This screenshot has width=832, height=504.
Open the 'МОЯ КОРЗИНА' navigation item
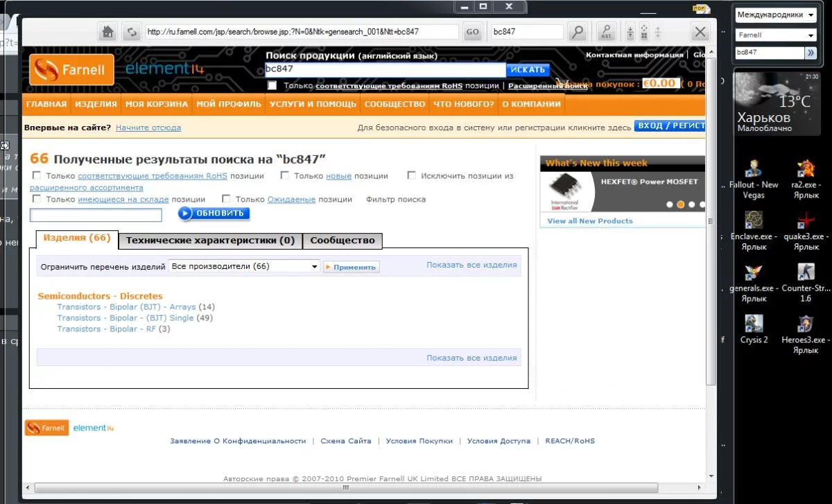click(x=157, y=104)
